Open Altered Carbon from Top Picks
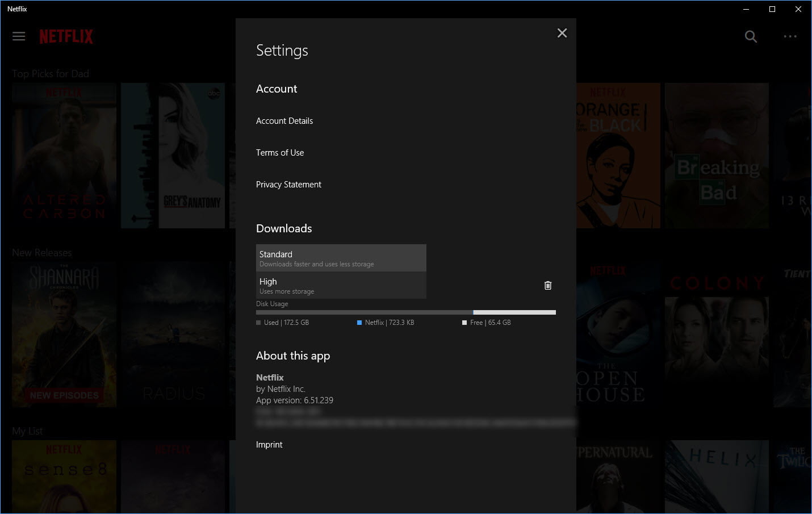Viewport: 812px width, 514px height. [64, 156]
